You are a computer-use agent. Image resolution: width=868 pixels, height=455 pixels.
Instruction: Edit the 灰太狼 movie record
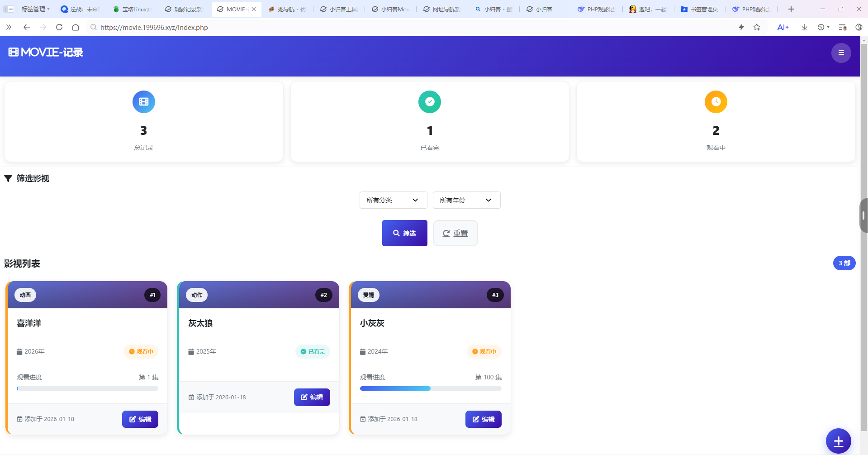tap(312, 397)
